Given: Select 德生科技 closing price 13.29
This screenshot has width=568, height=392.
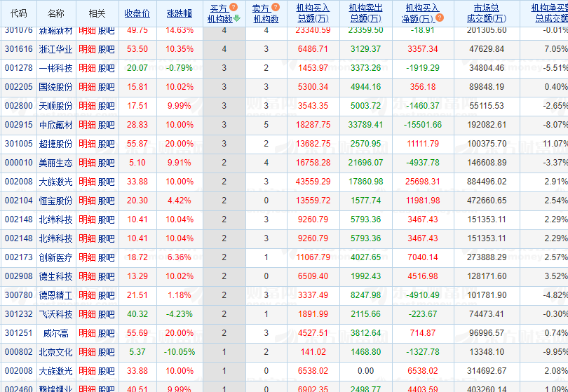Looking at the screenshot, I should pyautogui.click(x=137, y=276).
